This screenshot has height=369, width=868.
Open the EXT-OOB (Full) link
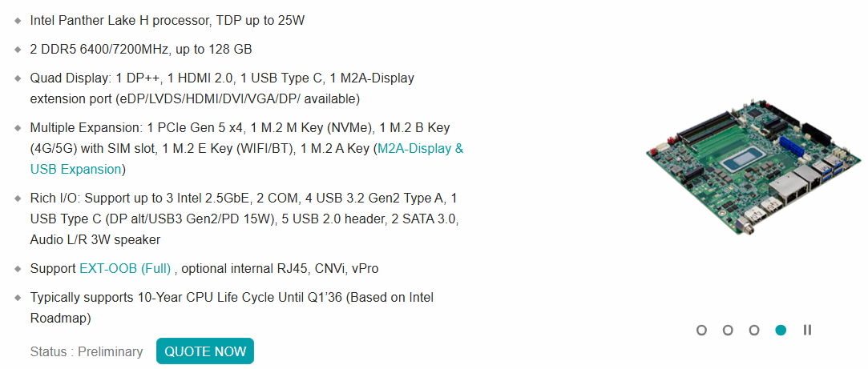(x=125, y=269)
